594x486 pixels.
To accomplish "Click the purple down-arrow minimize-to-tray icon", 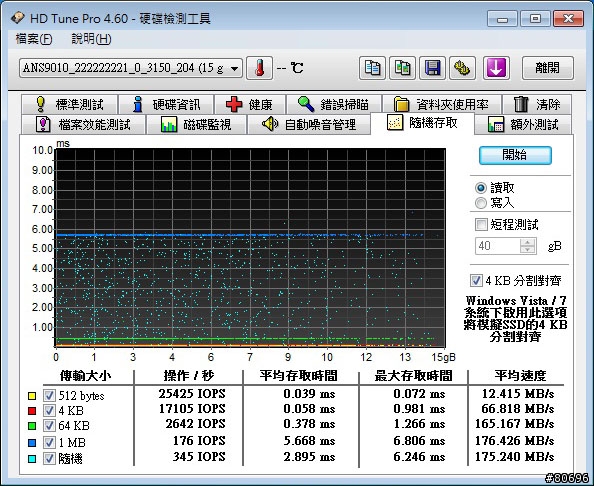I will click(496, 68).
